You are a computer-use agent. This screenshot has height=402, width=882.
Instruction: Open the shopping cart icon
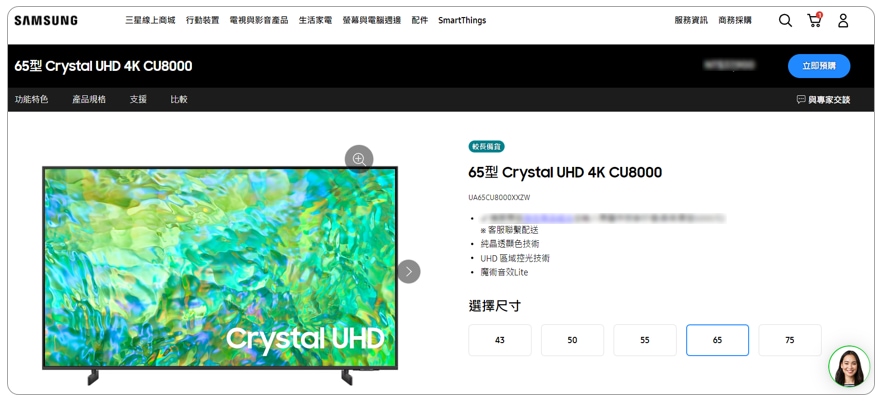coord(814,20)
